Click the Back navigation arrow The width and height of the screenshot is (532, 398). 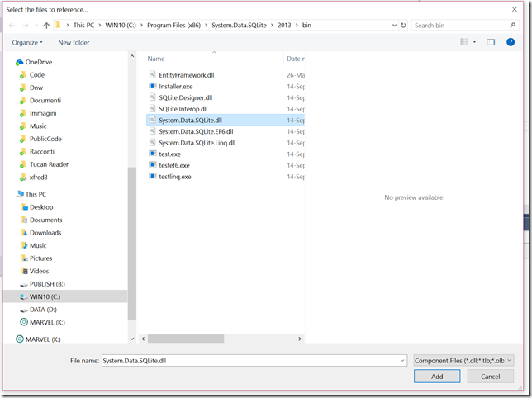tap(12, 26)
